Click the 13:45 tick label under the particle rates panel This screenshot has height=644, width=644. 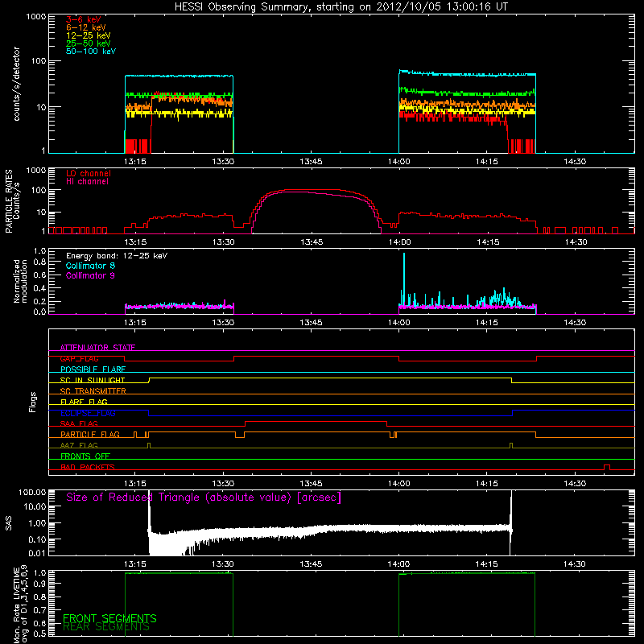(x=312, y=242)
